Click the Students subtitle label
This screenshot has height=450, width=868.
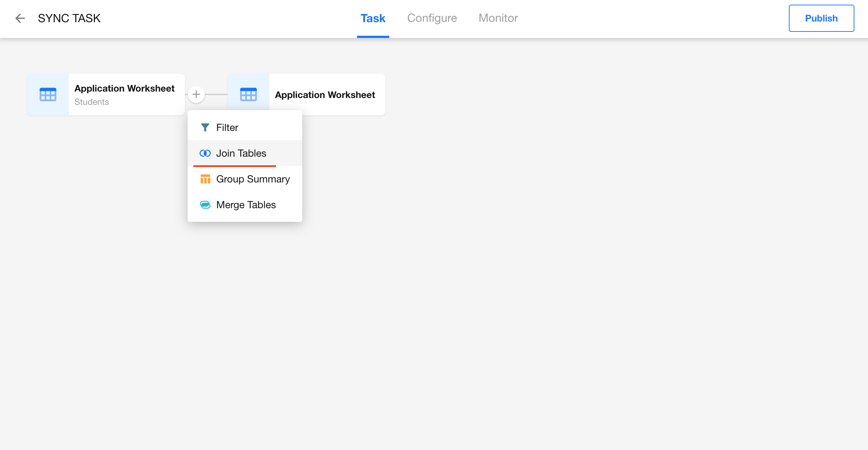(92, 102)
